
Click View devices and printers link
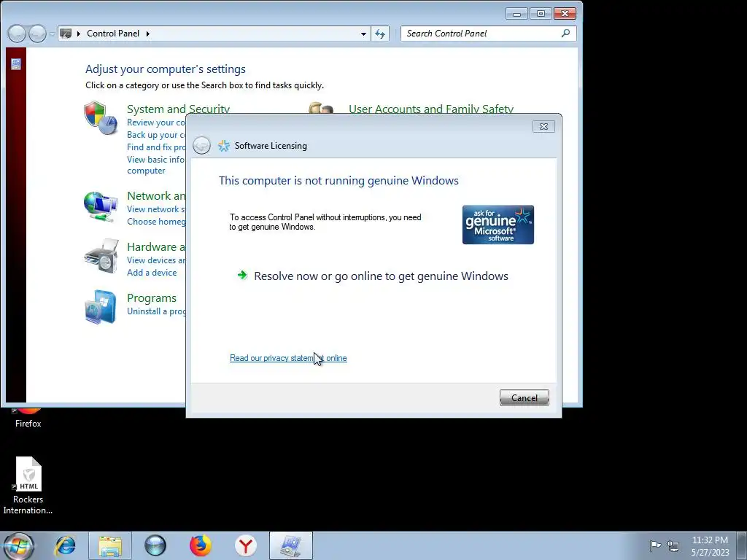pyautogui.click(x=156, y=260)
